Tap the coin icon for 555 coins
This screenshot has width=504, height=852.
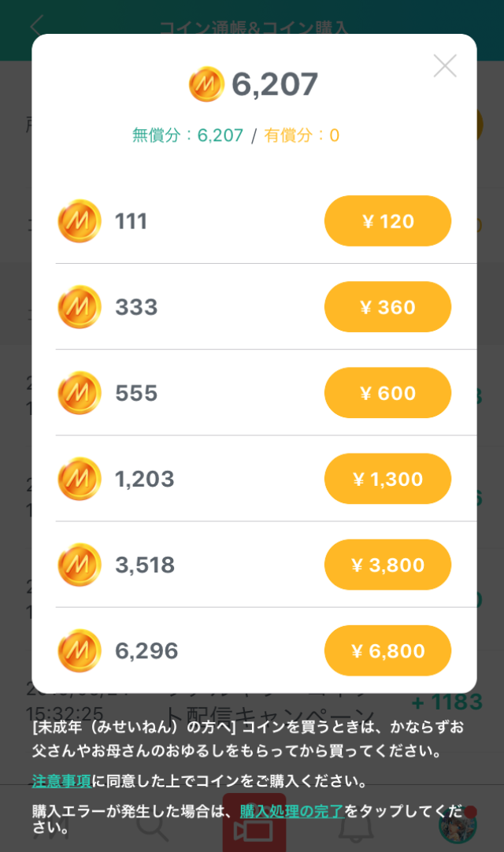(x=80, y=393)
